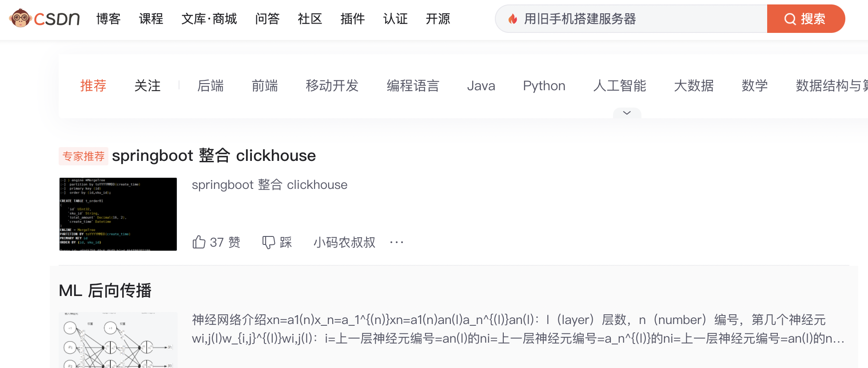Switch to the Python category tab

544,86
